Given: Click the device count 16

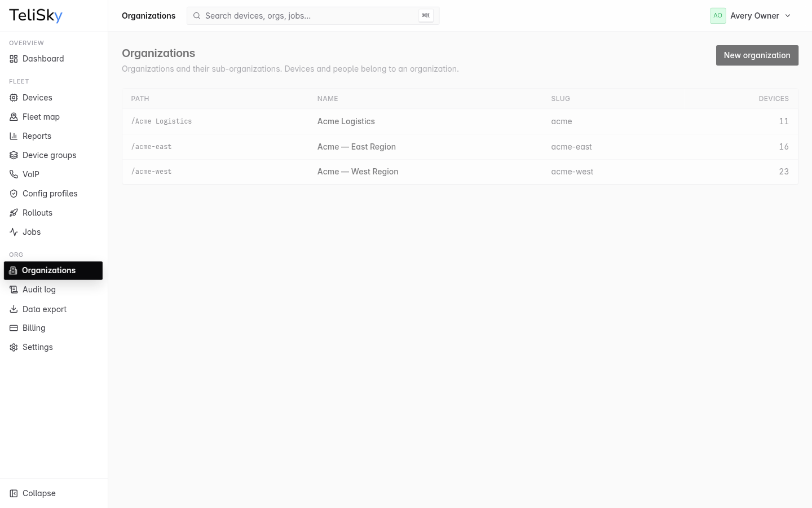Looking at the screenshot, I should [784, 147].
